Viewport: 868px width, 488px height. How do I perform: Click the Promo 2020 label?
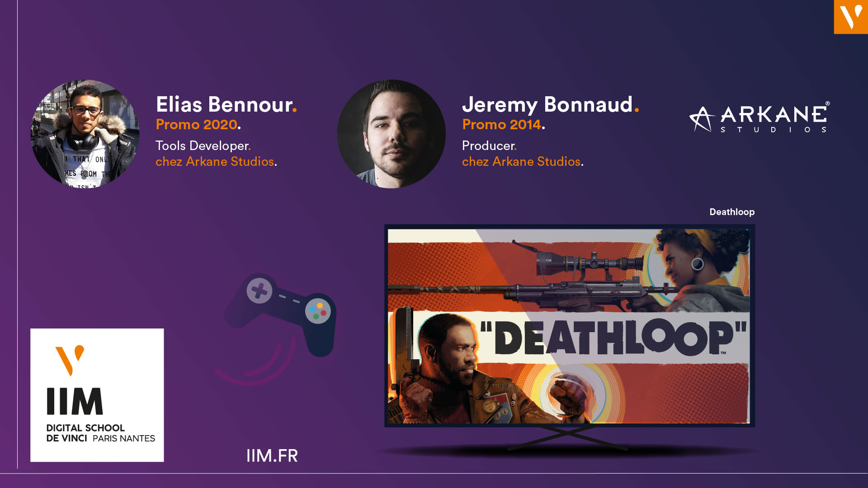(x=198, y=124)
